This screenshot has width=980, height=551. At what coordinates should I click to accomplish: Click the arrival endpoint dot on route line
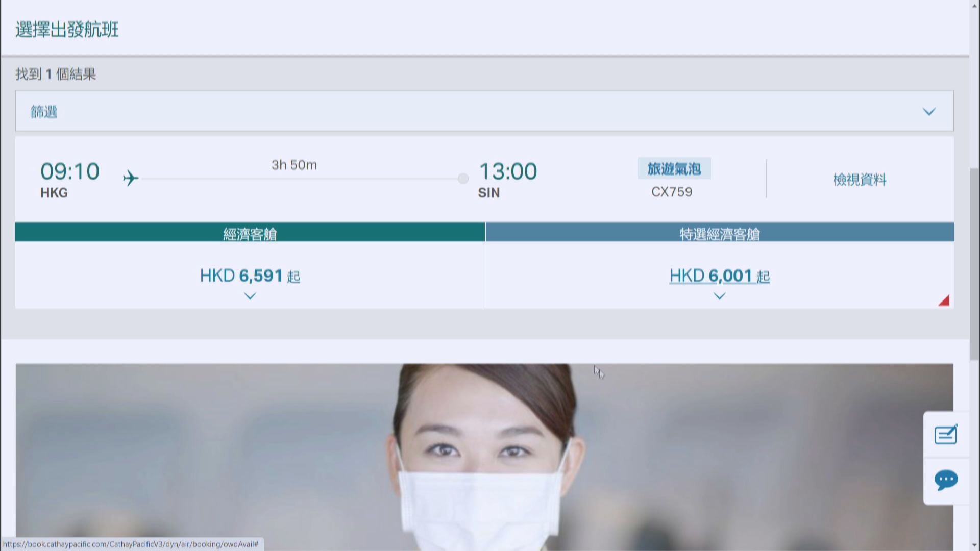pos(463,179)
